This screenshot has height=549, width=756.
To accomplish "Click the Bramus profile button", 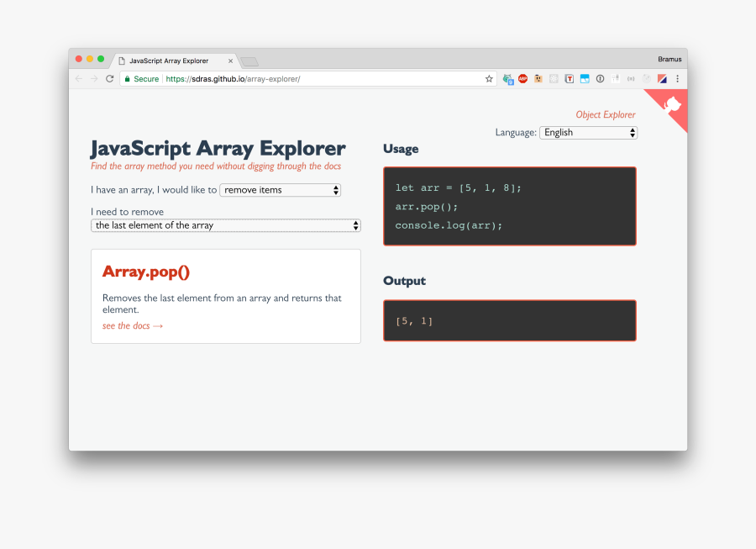I will tap(669, 60).
